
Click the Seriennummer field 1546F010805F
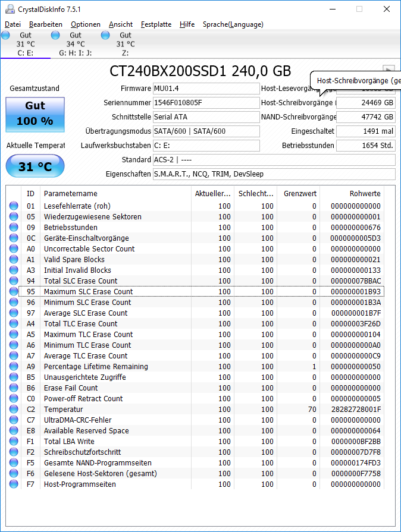pos(206,103)
